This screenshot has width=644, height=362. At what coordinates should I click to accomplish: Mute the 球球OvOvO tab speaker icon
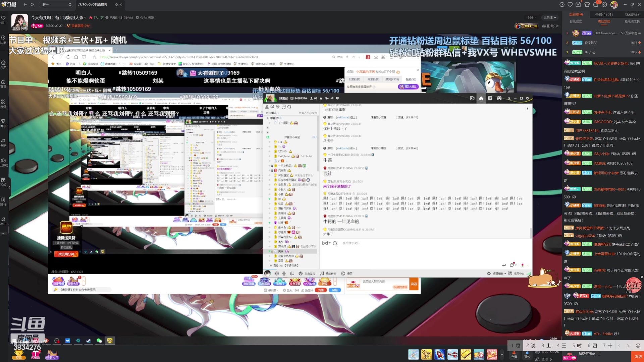116,4
